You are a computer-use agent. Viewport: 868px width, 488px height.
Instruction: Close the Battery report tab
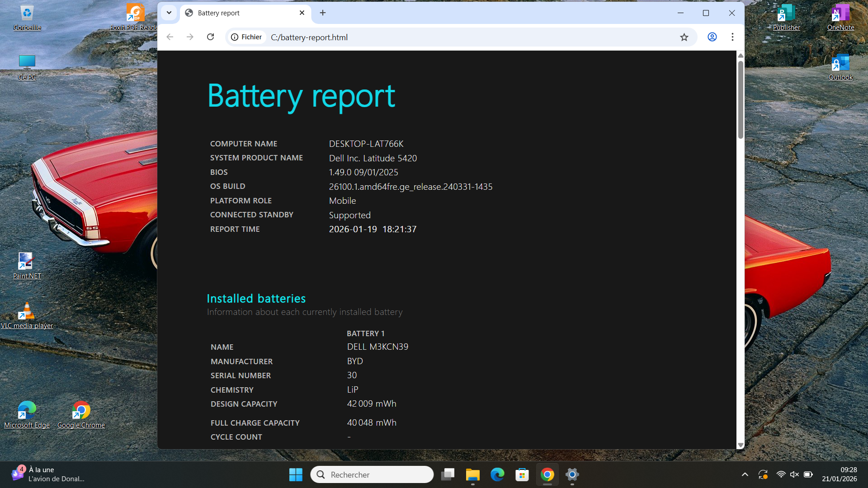(302, 13)
